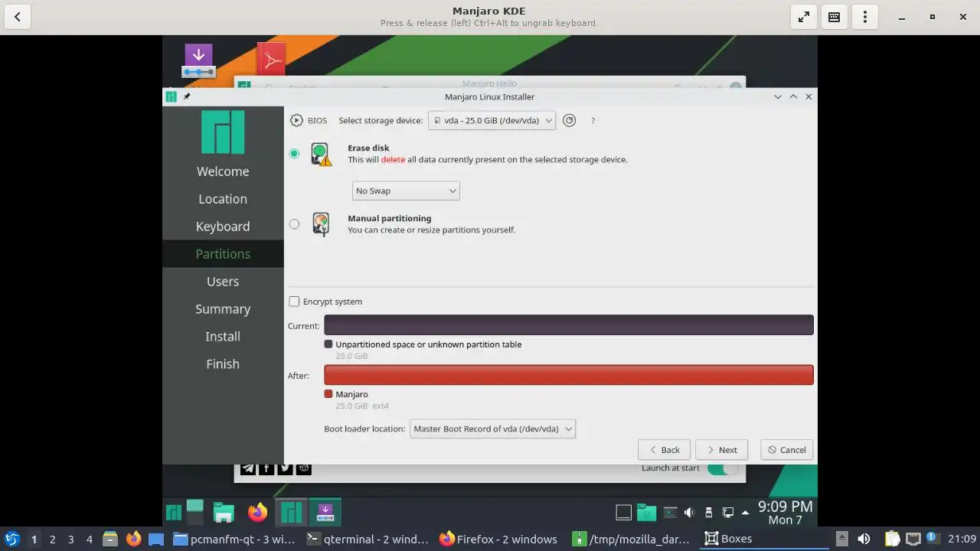Click Twitter icon in Manjaro Hello window
The image size is (980, 551).
[x=285, y=468]
